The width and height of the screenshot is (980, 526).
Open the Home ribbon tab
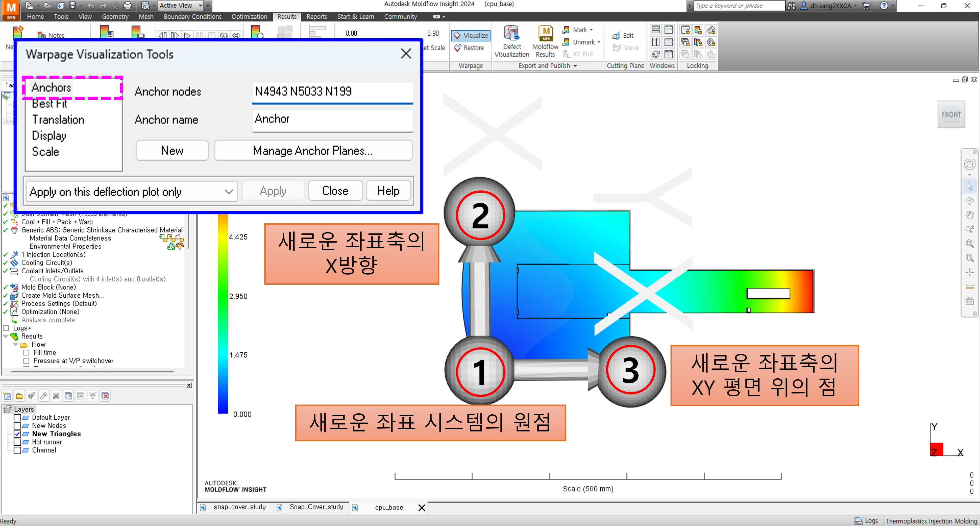coord(35,17)
